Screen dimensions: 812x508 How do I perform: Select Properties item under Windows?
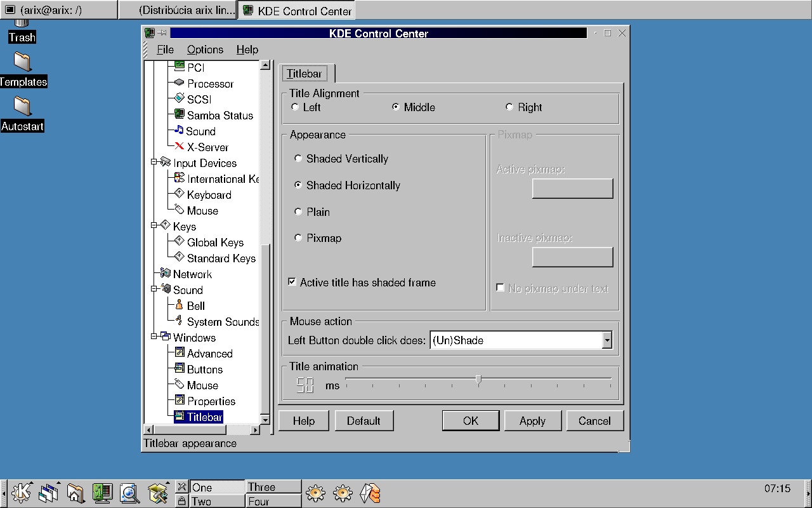click(205, 401)
